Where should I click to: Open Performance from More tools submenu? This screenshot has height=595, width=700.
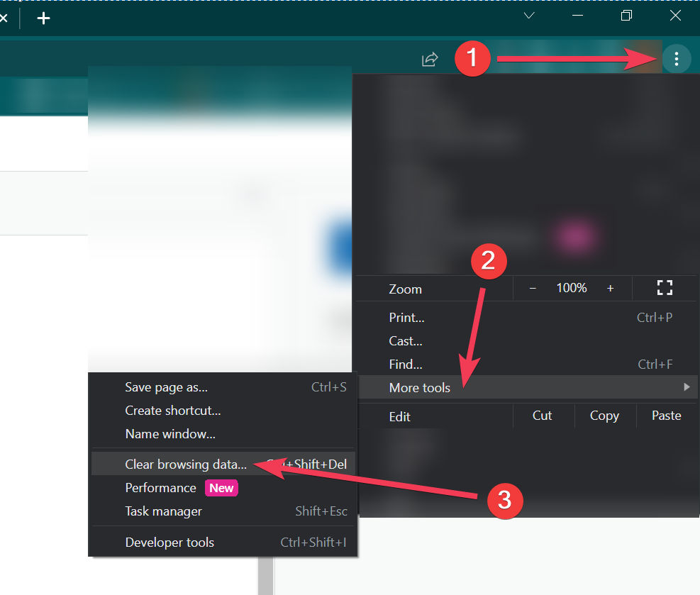[x=161, y=488]
